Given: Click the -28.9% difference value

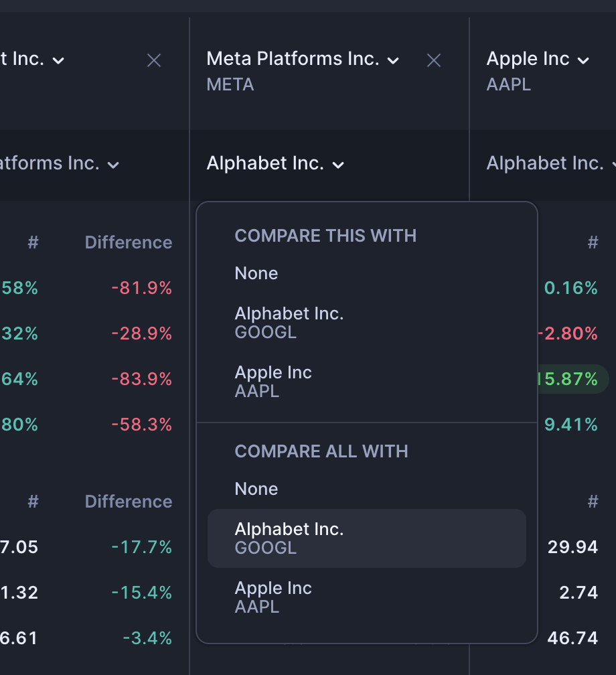Looking at the screenshot, I should coord(142,333).
